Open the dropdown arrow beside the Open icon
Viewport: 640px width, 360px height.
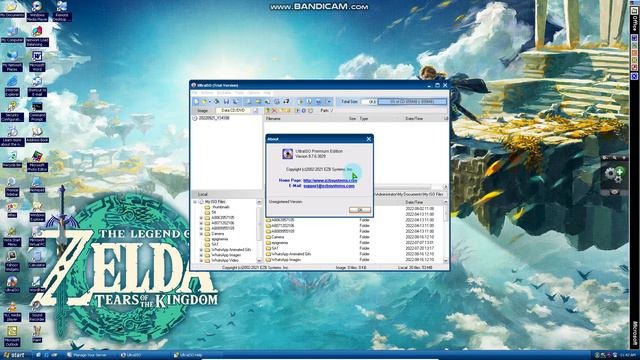coord(209,102)
